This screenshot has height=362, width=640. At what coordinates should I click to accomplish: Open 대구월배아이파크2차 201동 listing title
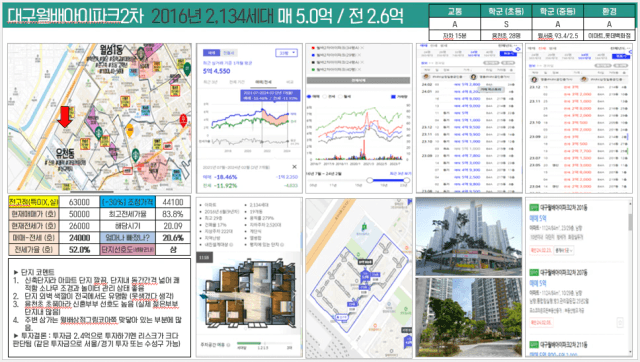pyautogui.click(x=564, y=208)
